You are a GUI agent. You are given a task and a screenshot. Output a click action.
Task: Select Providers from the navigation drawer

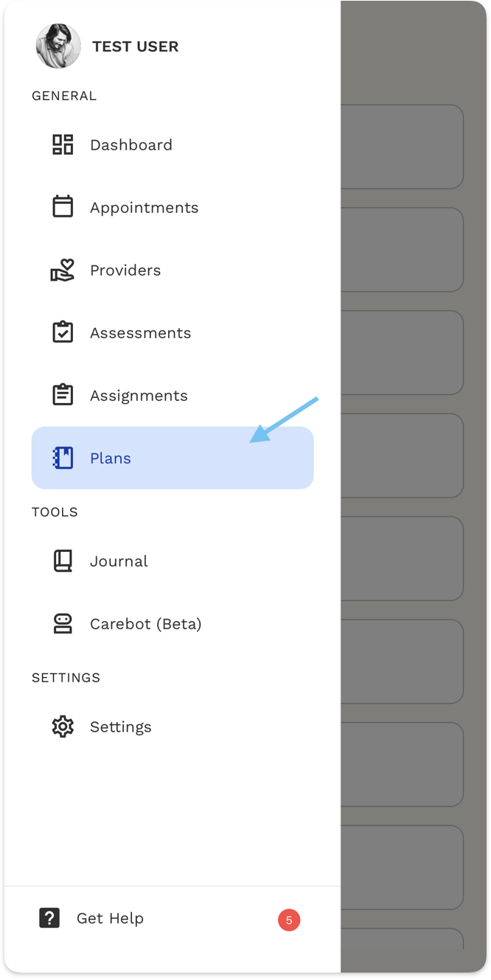pyautogui.click(x=125, y=270)
